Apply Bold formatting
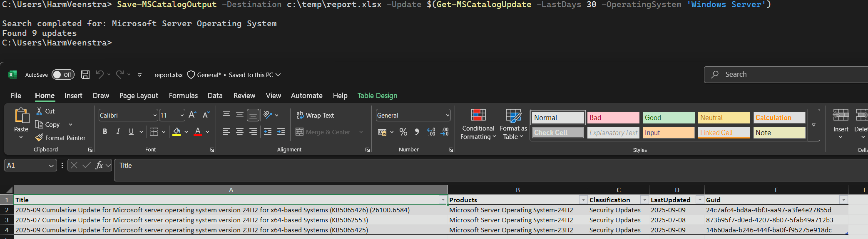This screenshot has height=239, width=868. coord(105,132)
